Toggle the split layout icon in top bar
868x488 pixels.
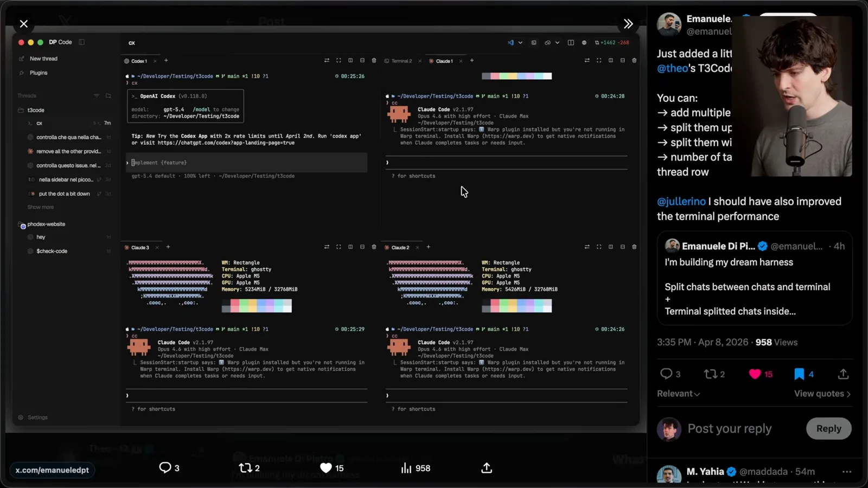pyautogui.click(x=571, y=42)
